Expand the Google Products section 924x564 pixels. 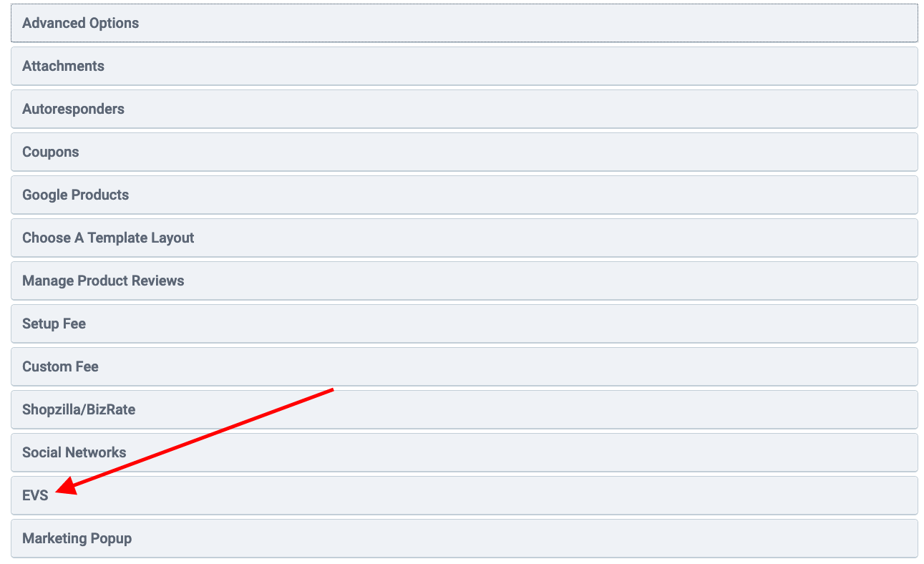pyautogui.click(x=464, y=195)
